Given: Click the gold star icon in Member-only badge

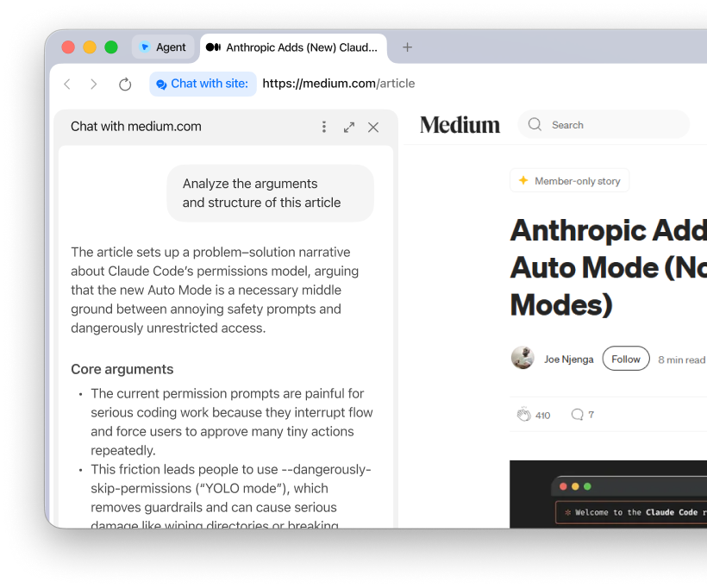Looking at the screenshot, I should coord(523,180).
